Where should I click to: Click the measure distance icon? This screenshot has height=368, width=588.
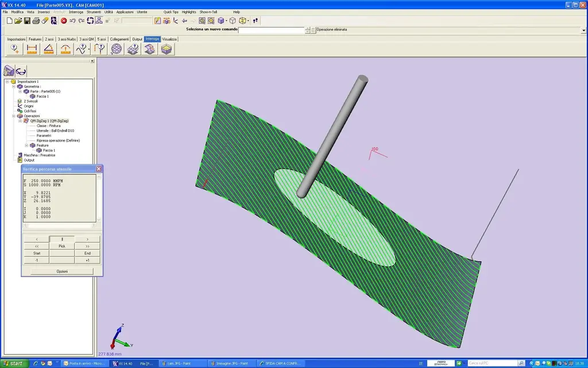tap(32, 49)
